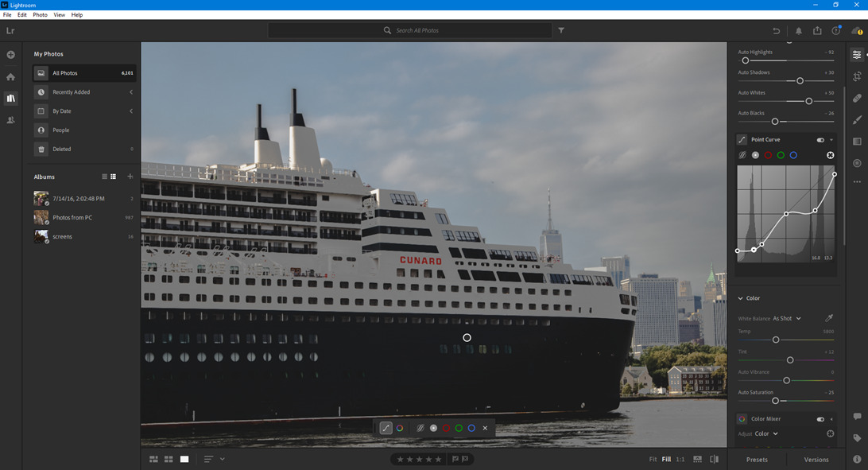This screenshot has width=868, height=470.
Task: Check cloud sync status icon
Action: (x=857, y=31)
